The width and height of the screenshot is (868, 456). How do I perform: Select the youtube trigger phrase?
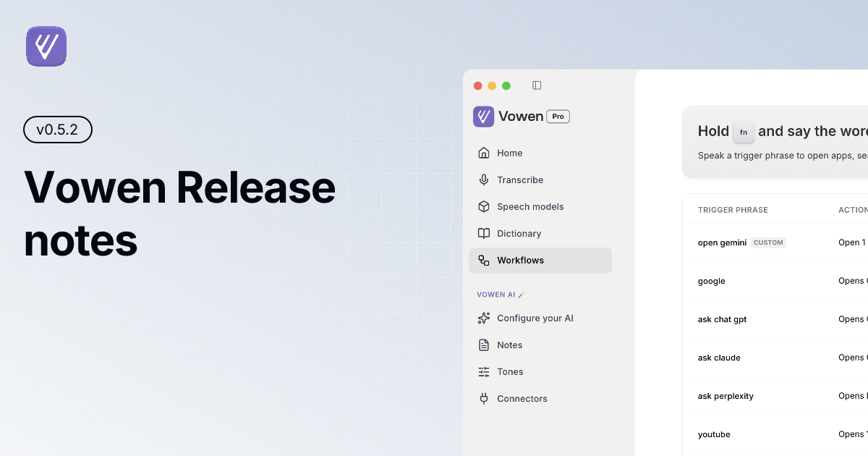pos(714,434)
